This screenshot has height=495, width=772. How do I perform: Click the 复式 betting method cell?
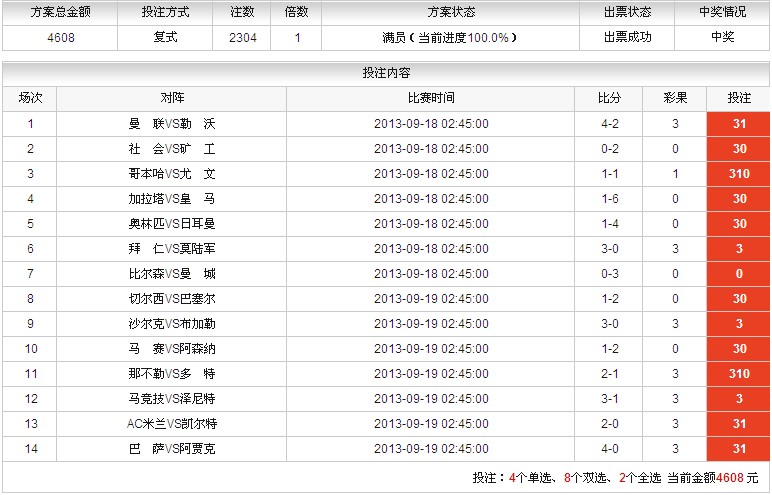click(165, 38)
